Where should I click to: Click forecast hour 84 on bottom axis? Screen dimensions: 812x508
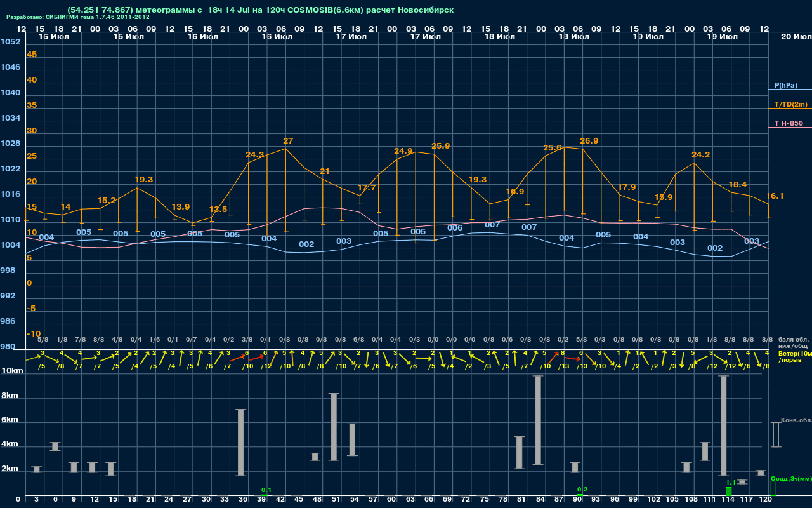[540, 500]
